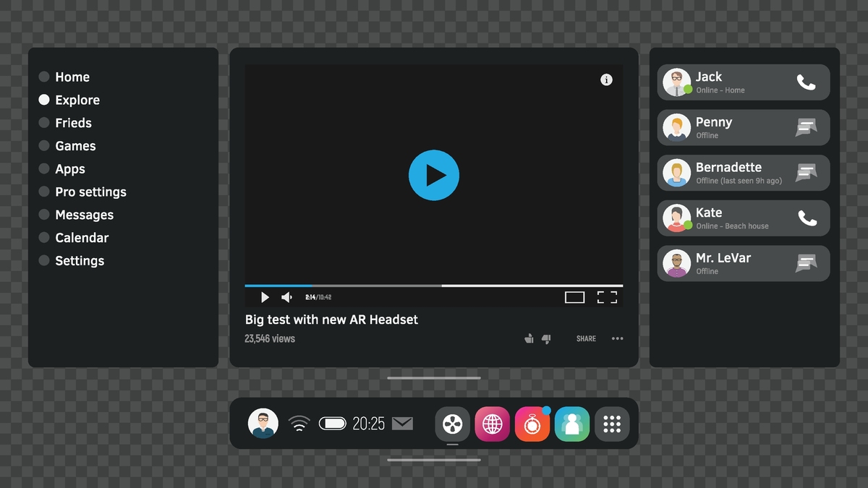Enter fullscreen video mode
868x488 pixels.
click(x=606, y=297)
